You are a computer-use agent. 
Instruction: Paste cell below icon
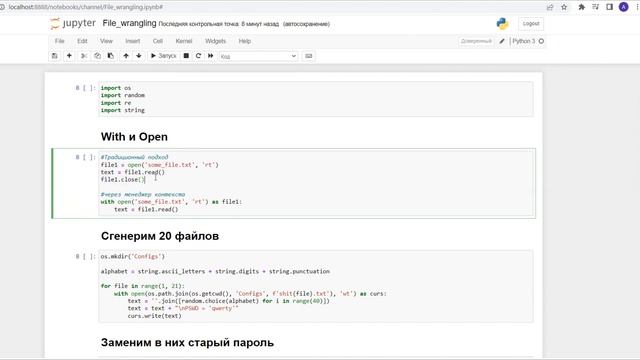coord(111,56)
